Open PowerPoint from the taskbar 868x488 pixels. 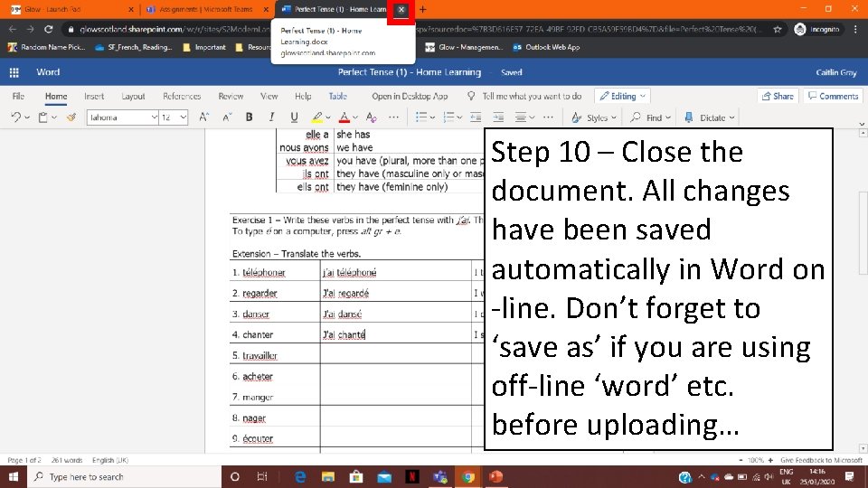(496, 477)
